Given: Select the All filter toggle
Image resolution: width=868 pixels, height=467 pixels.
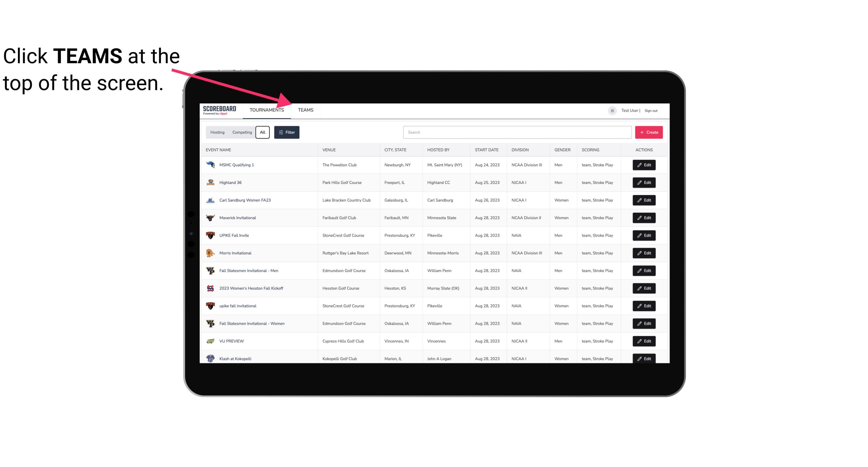Looking at the screenshot, I should [262, 132].
